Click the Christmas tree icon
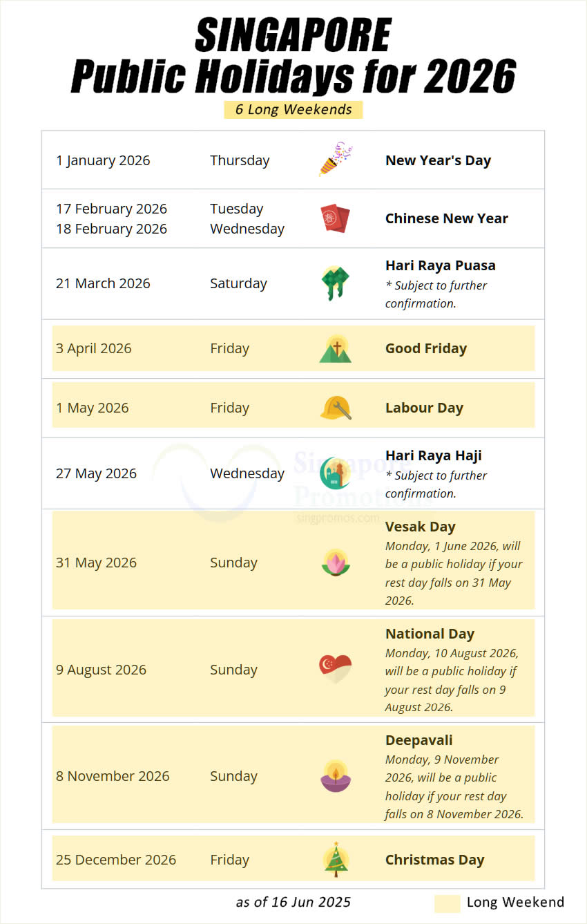Screen dimensions: 587x924 coord(336,860)
